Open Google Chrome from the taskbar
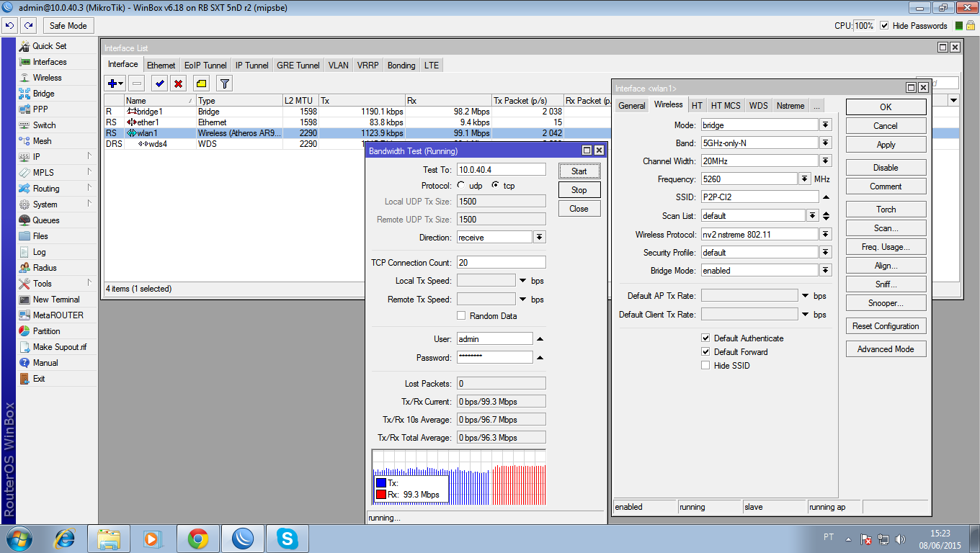Viewport: 980px width, 553px height. 198,538
